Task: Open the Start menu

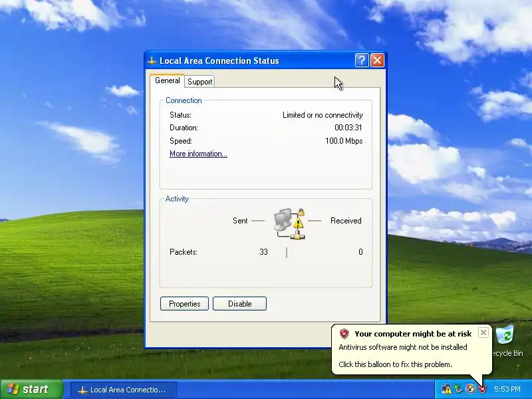Action: [x=32, y=389]
